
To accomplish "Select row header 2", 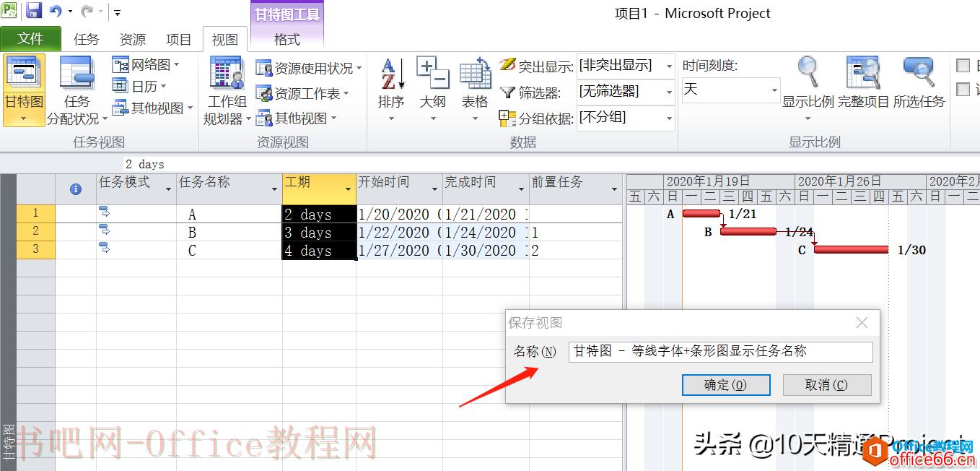I will click(35, 232).
